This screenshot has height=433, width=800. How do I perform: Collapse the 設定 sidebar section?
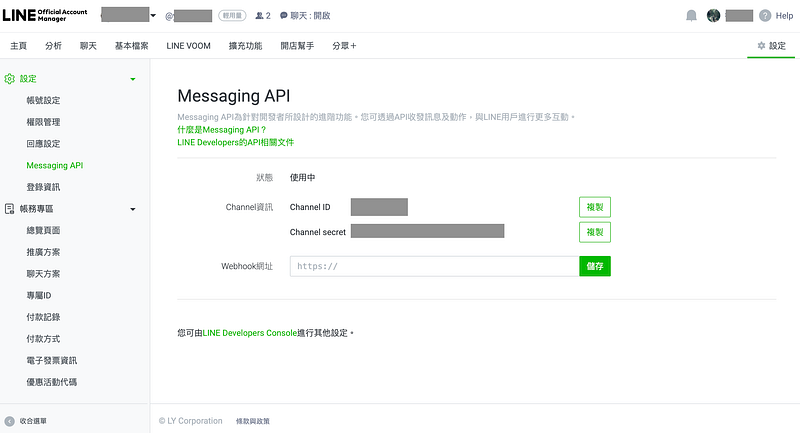[x=133, y=79]
